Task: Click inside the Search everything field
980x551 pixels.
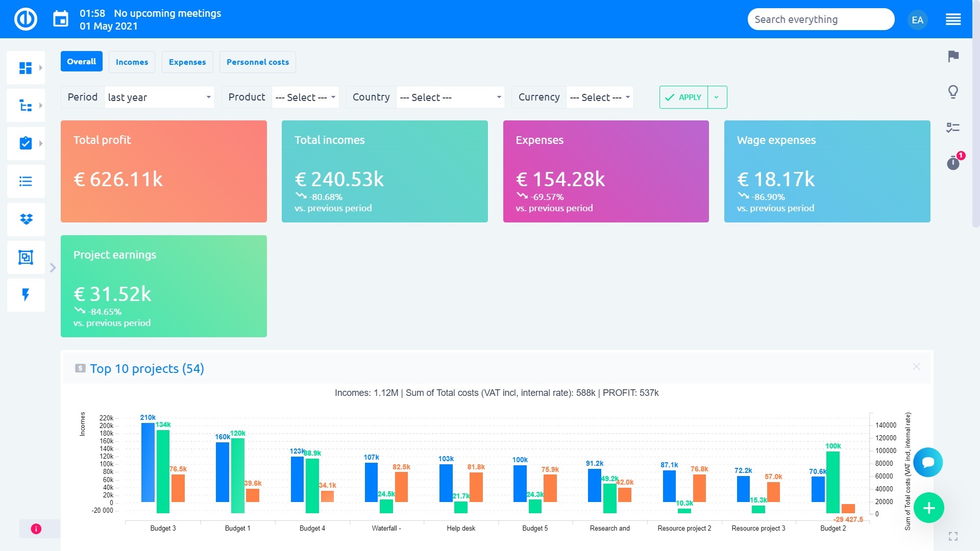Action: pos(820,19)
